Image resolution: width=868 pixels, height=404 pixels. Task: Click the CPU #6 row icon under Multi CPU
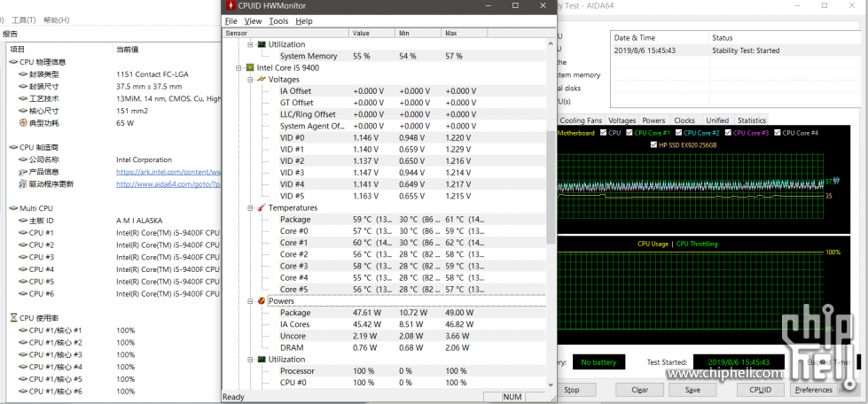(23, 293)
